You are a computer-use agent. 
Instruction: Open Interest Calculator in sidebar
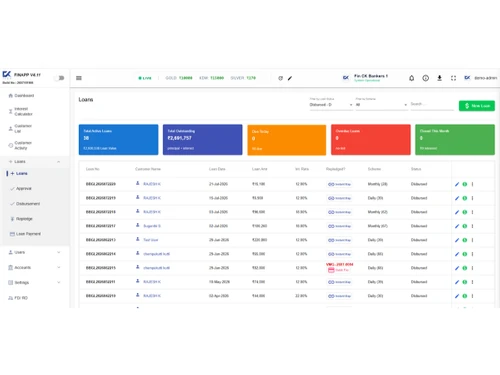[x=23, y=111]
